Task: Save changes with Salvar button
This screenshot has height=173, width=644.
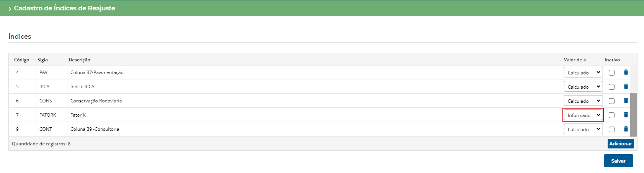Action: coord(618,161)
